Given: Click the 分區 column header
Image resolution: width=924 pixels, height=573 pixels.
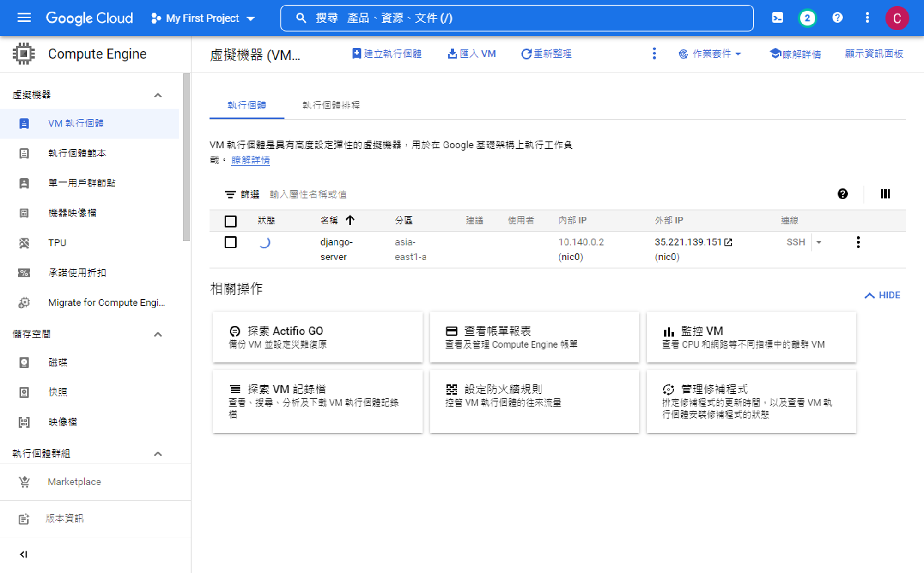Looking at the screenshot, I should click(404, 221).
